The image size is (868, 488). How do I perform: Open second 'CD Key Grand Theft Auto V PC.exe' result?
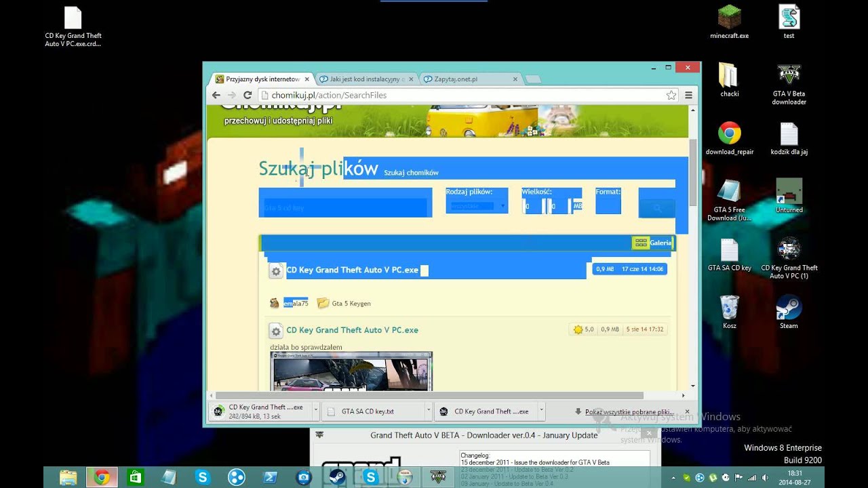(x=353, y=330)
